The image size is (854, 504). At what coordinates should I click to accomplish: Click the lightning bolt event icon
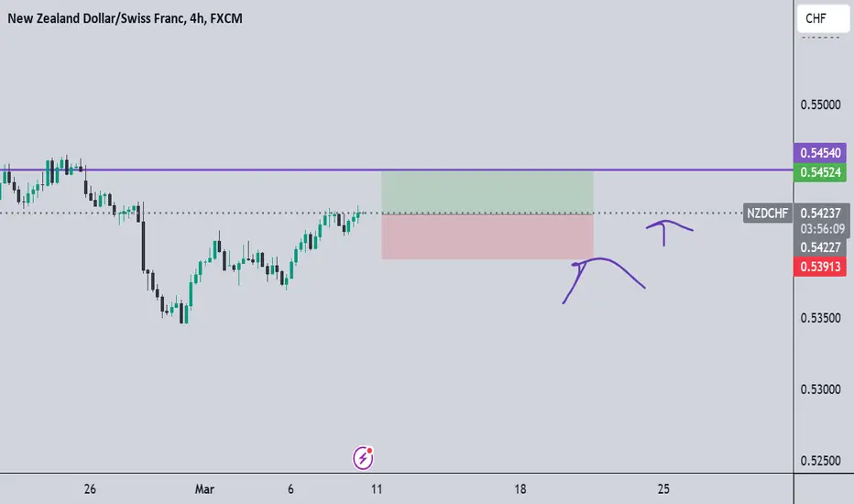tap(363, 458)
